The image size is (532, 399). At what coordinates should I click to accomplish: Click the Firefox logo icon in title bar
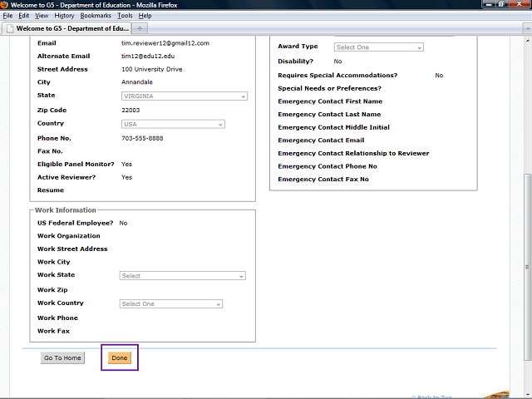[4, 5]
